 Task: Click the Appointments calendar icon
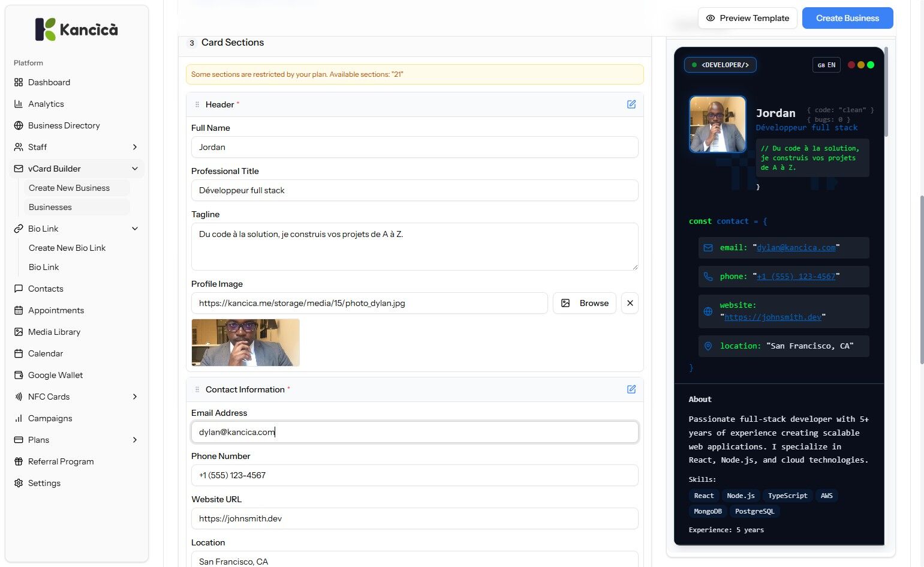point(19,310)
